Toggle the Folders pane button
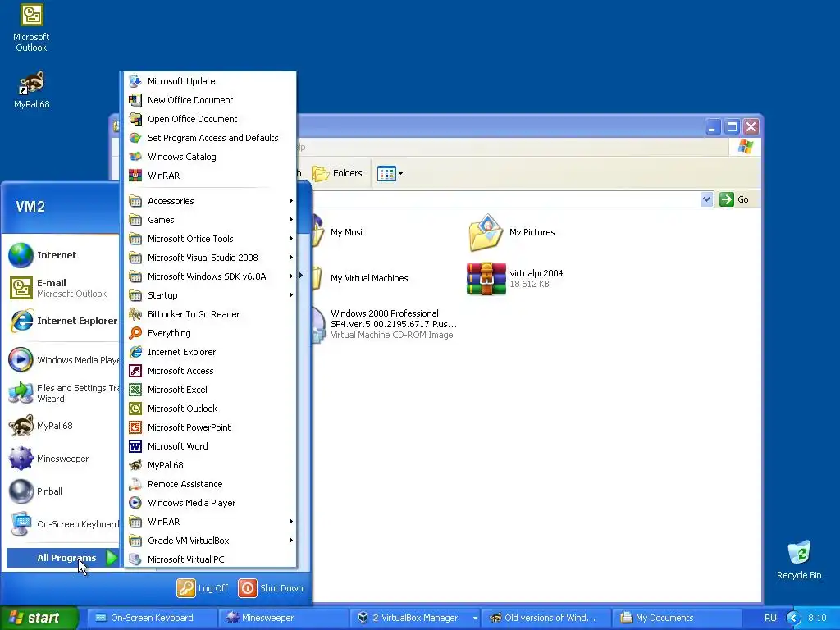Viewport: 840px width, 630px height. [x=337, y=173]
